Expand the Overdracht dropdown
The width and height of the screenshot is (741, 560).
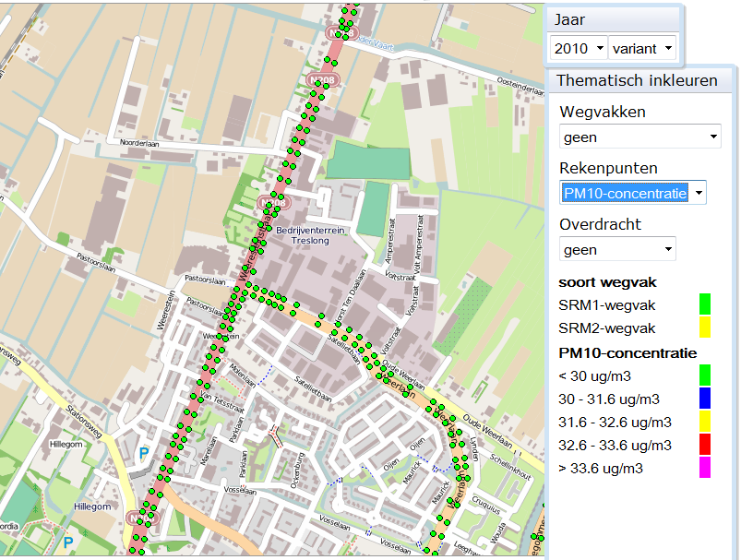[617, 249]
